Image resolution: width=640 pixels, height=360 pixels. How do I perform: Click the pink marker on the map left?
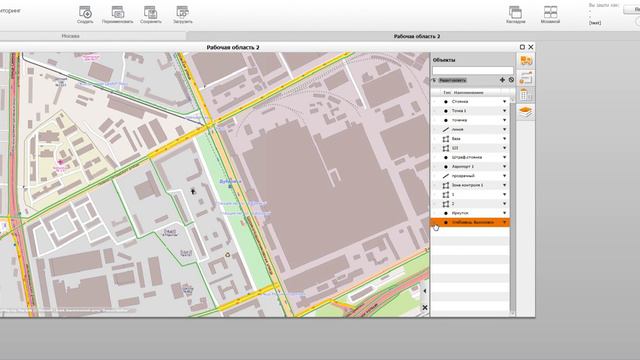point(60,162)
